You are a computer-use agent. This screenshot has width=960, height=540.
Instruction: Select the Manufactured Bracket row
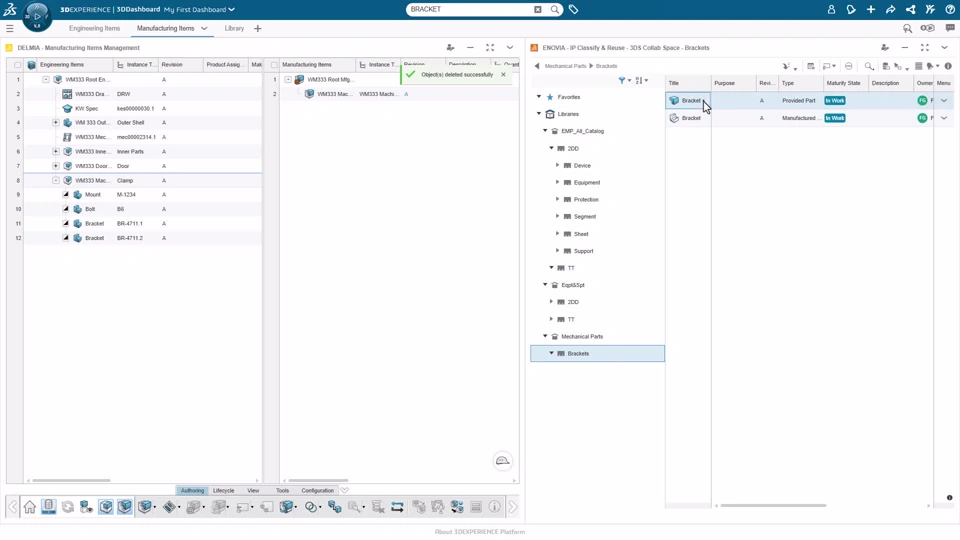pyautogui.click(x=808, y=118)
